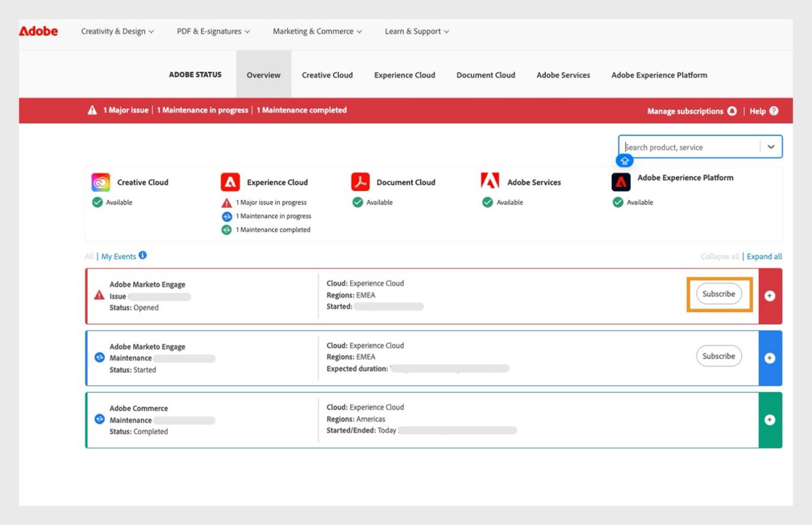The width and height of the screenshot is (812, 525).
Task: Click the warning triangle in the red banner
Action: pyautogui.click(x=91, y=109)
